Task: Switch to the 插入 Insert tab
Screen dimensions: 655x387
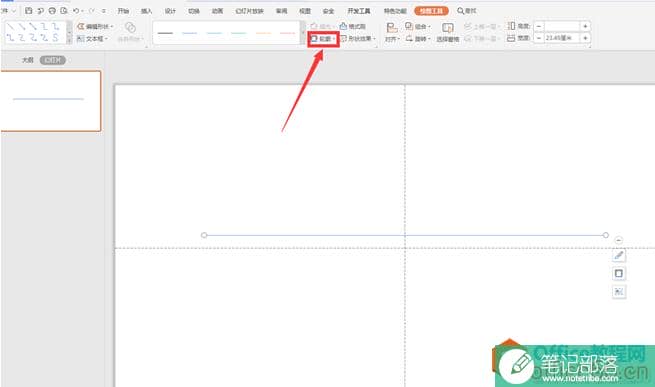Action: [147, 11]
